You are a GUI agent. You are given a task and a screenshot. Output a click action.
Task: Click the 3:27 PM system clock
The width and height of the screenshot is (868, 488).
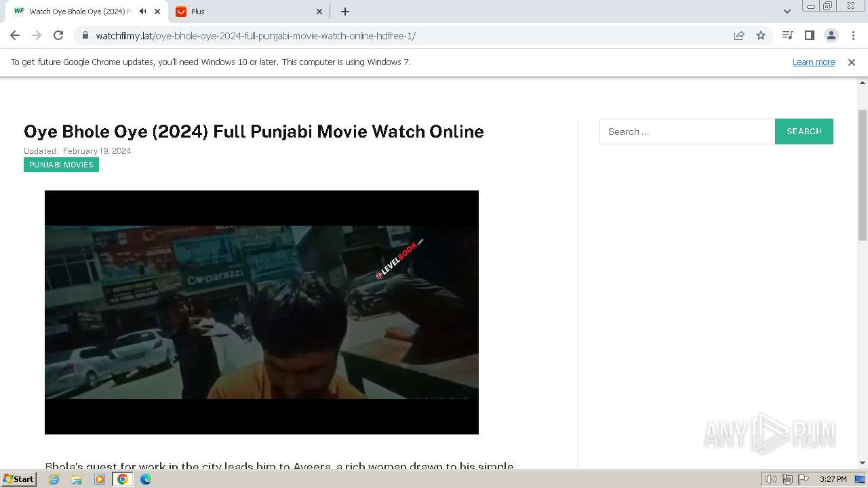(833, 479)
